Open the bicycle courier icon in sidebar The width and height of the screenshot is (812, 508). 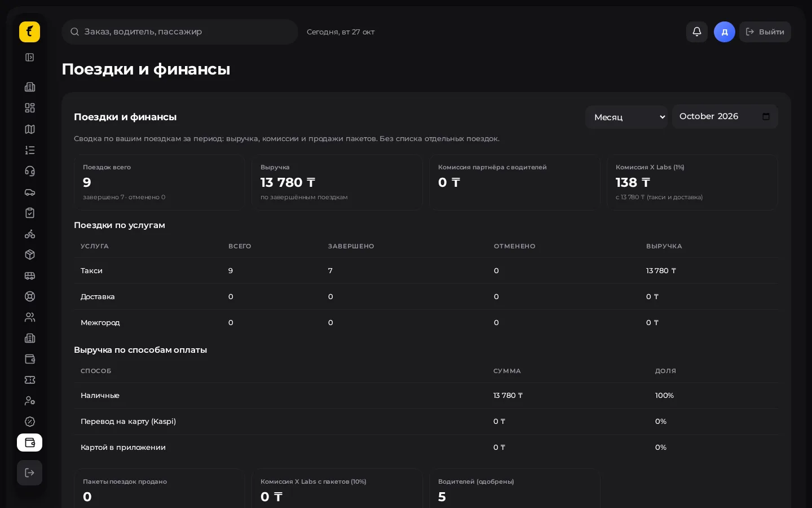click(30, 234)
